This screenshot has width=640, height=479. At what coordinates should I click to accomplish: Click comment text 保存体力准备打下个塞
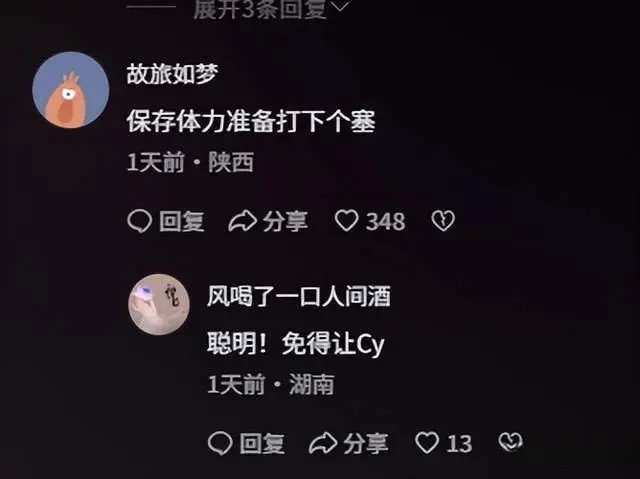tap(251, 122)
